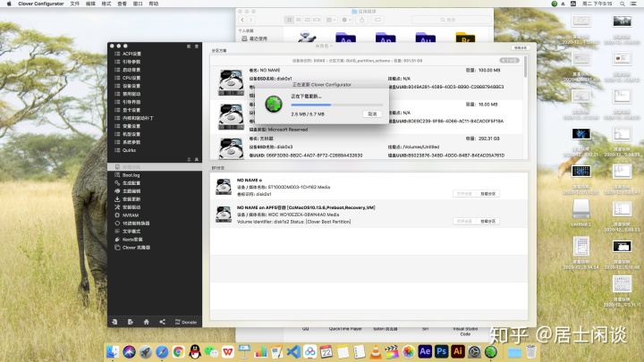Mount partition for NO NAME on APFS row

pyautogui.click(x=488, y=222)
